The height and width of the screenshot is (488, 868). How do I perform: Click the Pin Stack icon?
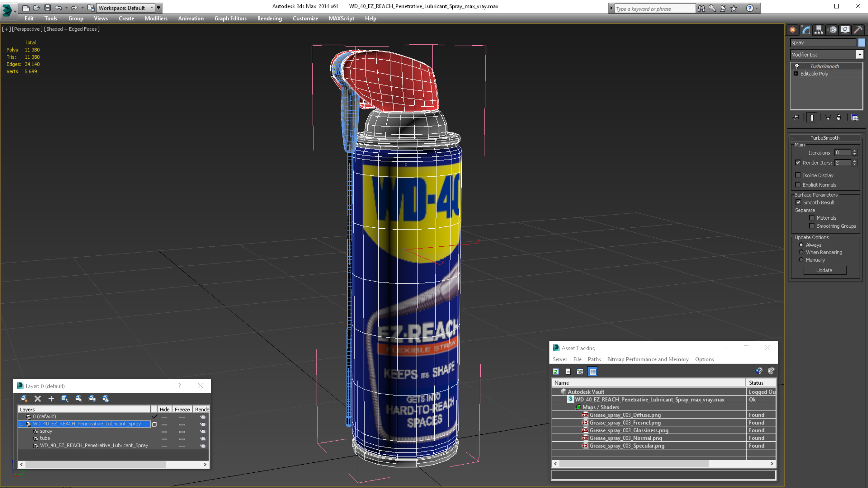(x=796, y=117)
